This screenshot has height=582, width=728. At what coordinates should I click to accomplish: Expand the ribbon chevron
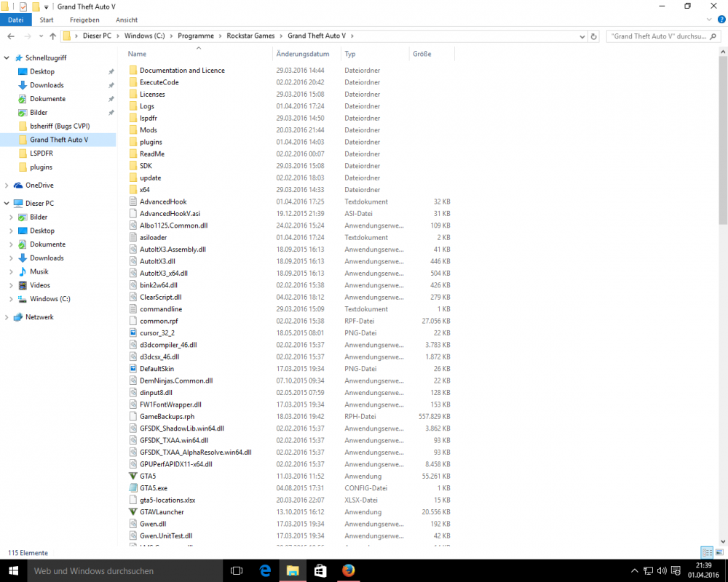point(709,20)
